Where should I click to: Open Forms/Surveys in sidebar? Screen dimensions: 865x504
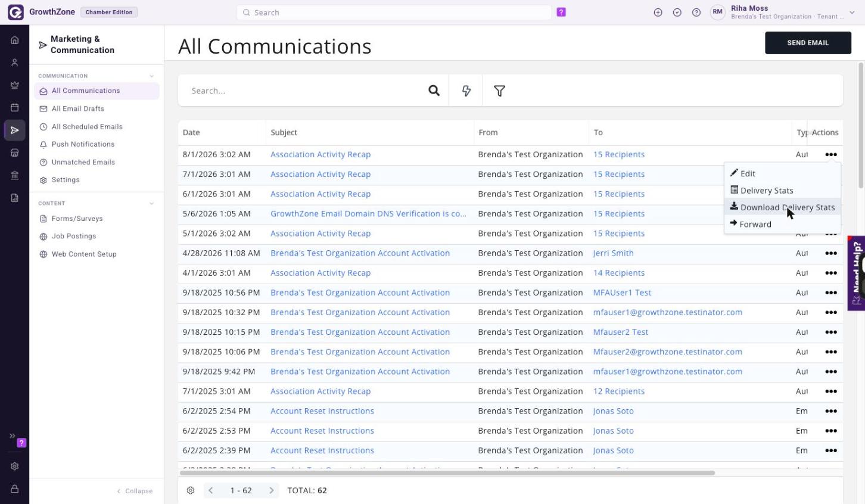click(97, 219)
